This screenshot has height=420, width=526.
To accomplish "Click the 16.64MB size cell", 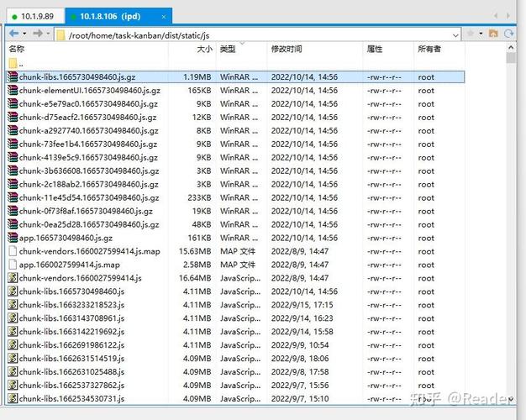I will point(195,278).
